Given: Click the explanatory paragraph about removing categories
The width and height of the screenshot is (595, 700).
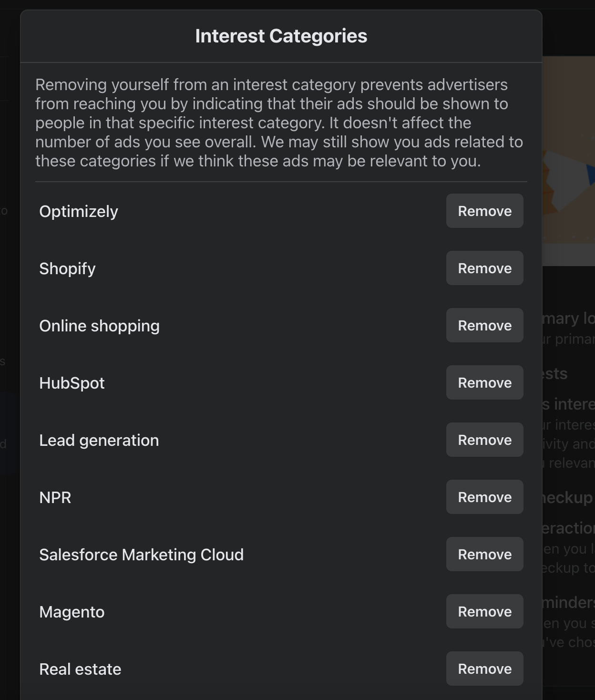Looking at the screenshot, I should 279,123.
